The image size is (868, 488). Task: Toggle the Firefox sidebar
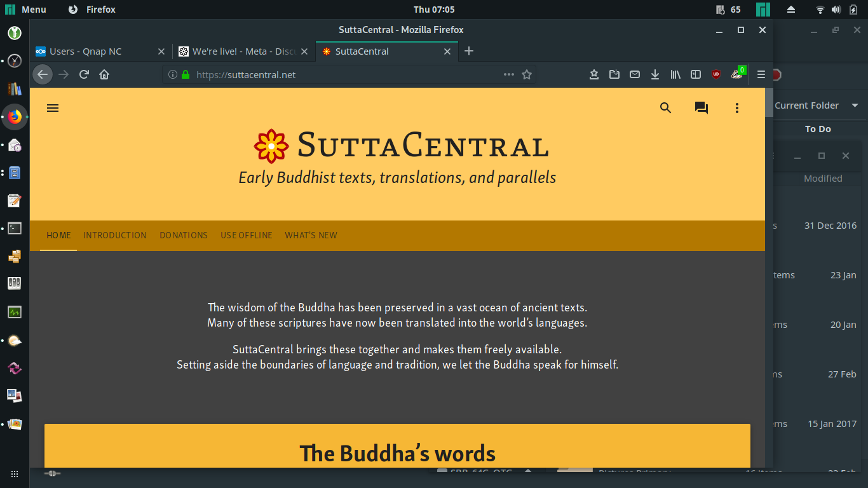click(696, 74)
